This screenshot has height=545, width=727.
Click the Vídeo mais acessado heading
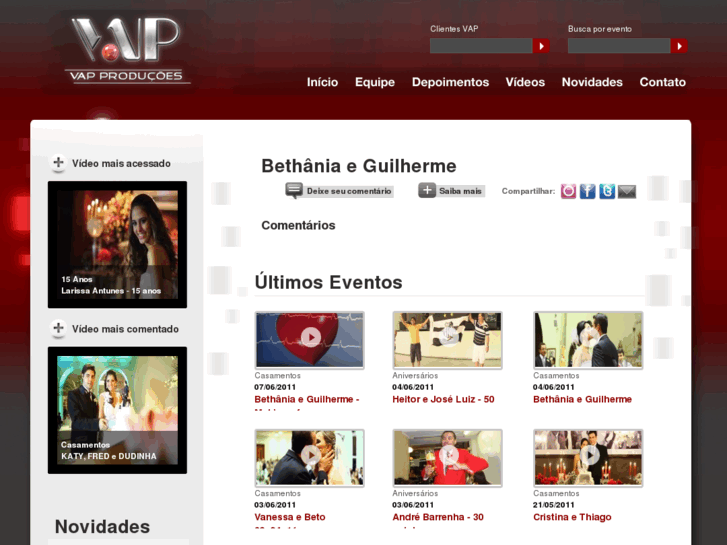(121, 163)
